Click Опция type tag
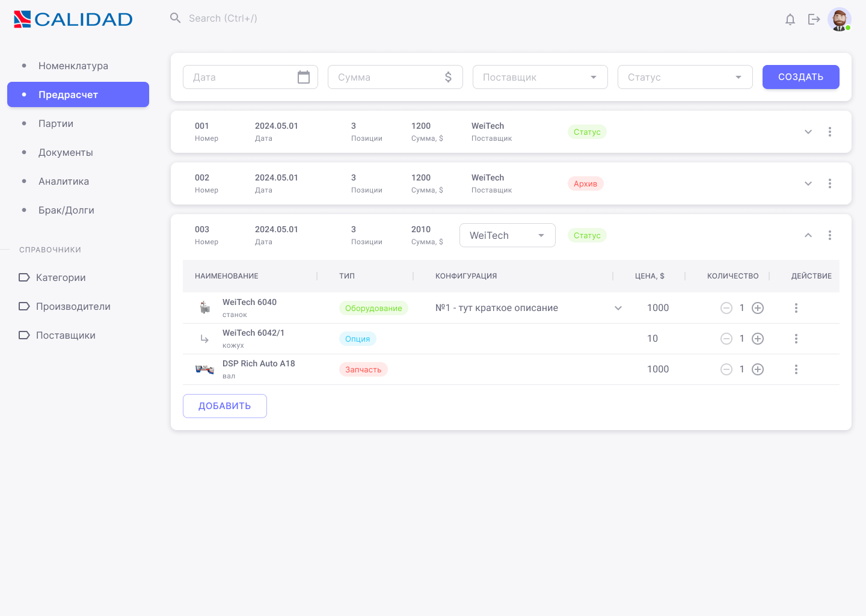This screenshot has height=616, width=866. coord(358,339)
